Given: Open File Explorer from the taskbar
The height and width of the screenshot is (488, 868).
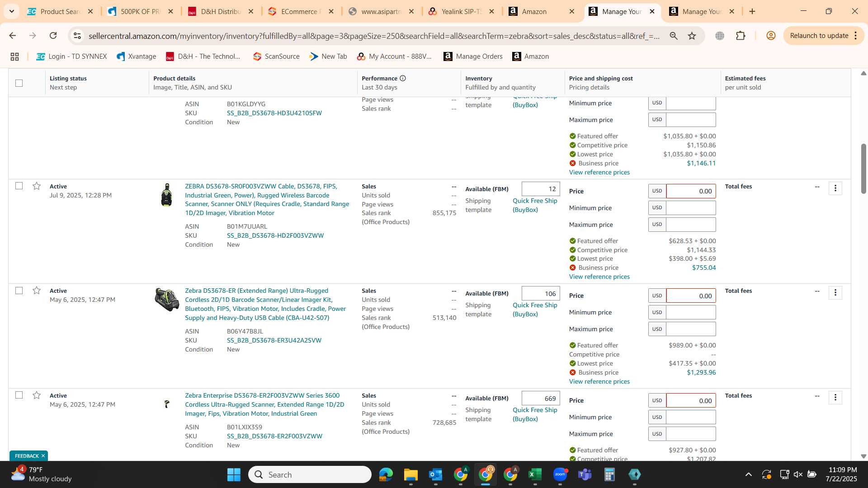Looking at the screenshot, I should click(x=410, y=474).
